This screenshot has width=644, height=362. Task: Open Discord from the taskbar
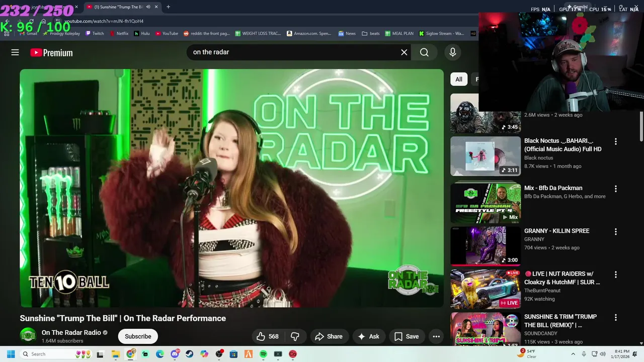(175, 354)
